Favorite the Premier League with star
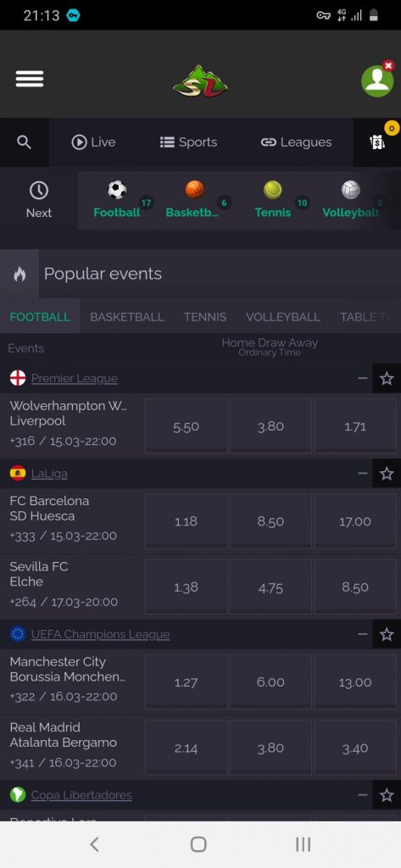 click(x=387, y=379)
